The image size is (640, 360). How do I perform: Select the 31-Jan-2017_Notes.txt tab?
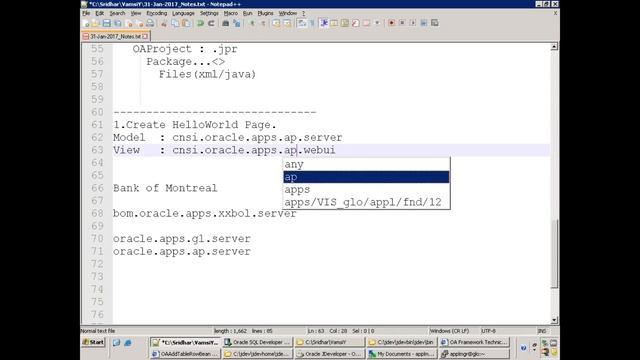pyautogui.click(x=116, y=36)
